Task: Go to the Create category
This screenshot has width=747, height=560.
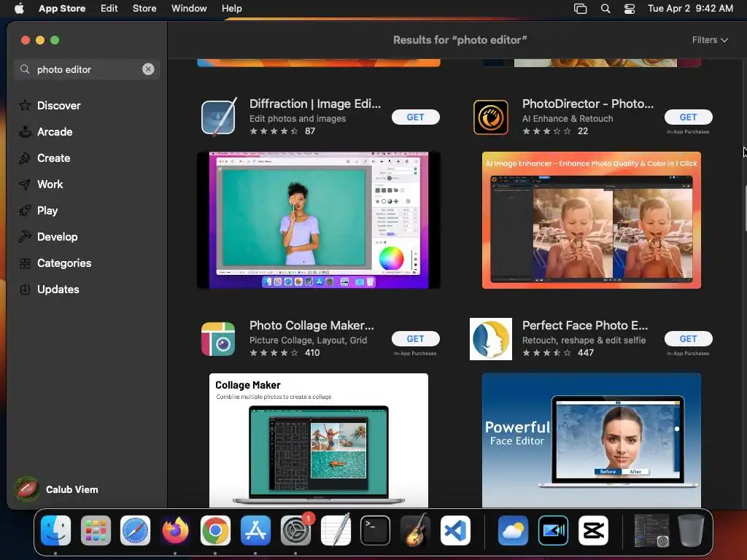Action: click(44, 158)
